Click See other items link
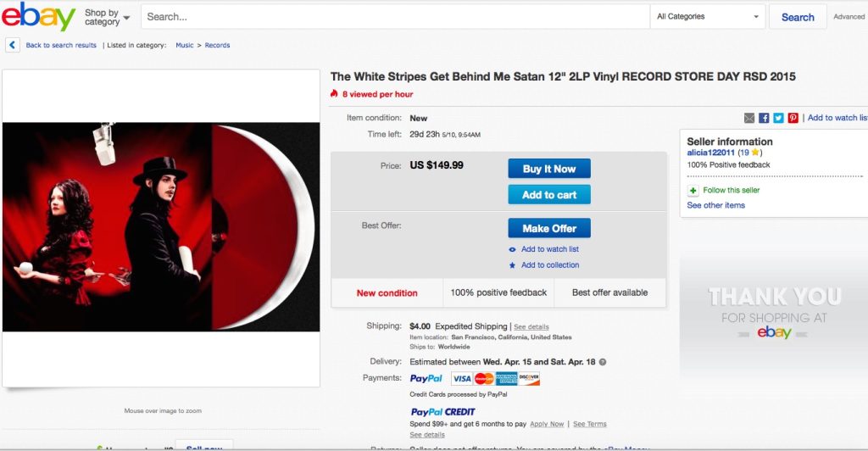 [x=716, y=205]
